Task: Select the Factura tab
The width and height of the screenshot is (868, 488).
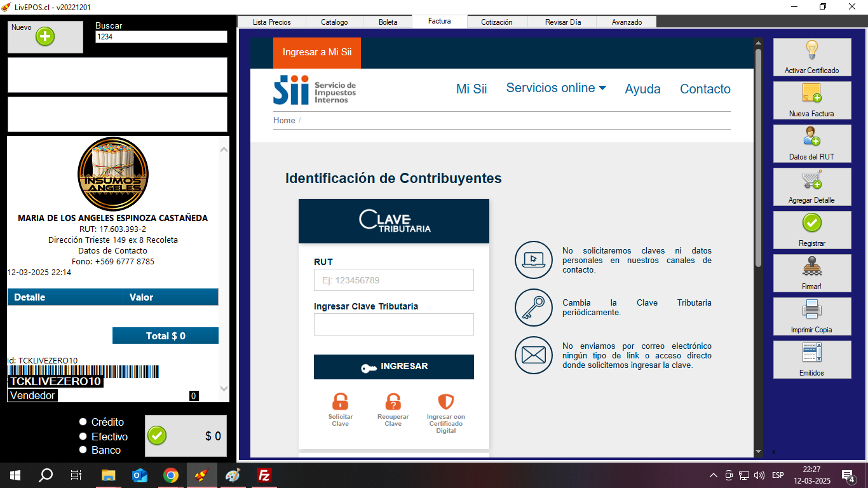Action: [440, 22]
